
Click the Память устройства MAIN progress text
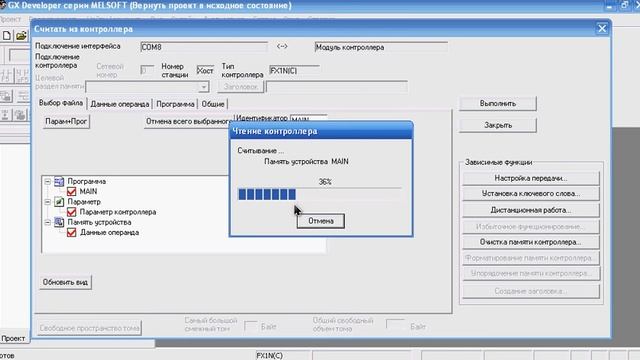coord(306,162)
